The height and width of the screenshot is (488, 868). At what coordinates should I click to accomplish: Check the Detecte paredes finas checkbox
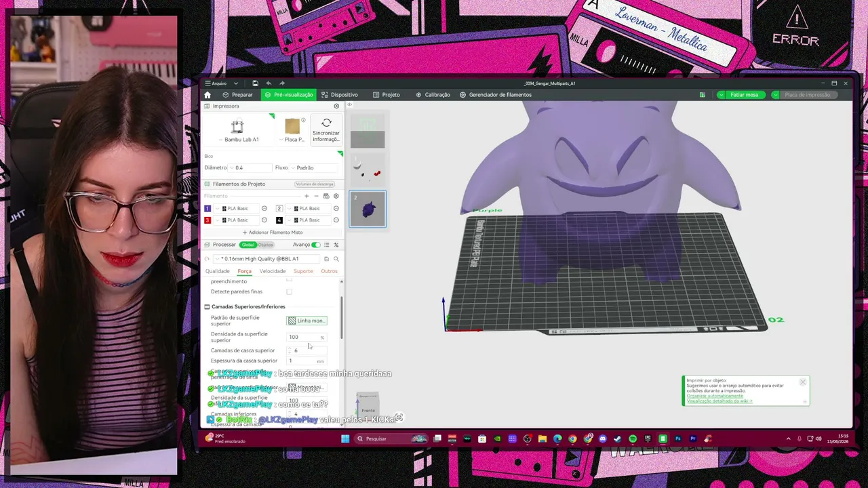click(x=290, y=291)
